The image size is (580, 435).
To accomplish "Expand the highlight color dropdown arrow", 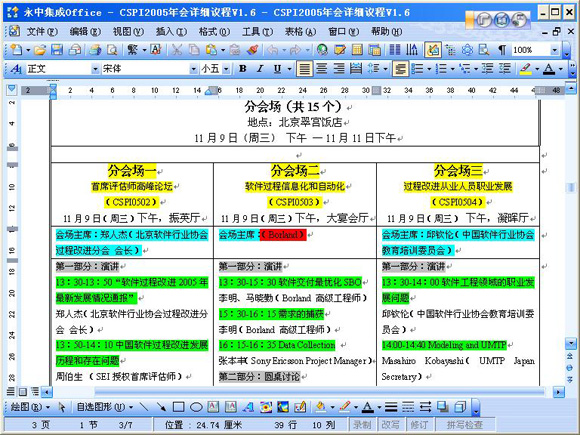I will pyautogui.click(x=537, y=69).
